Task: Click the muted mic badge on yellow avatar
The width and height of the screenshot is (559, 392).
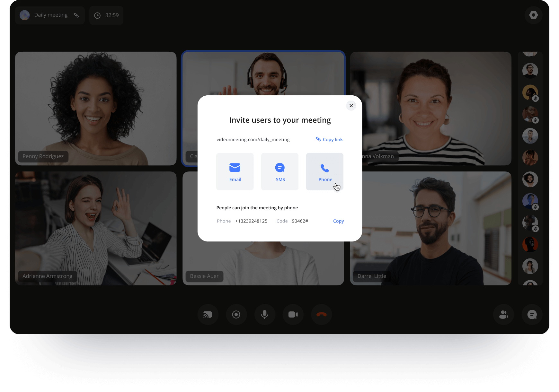Action: click(x=535, y=99)
